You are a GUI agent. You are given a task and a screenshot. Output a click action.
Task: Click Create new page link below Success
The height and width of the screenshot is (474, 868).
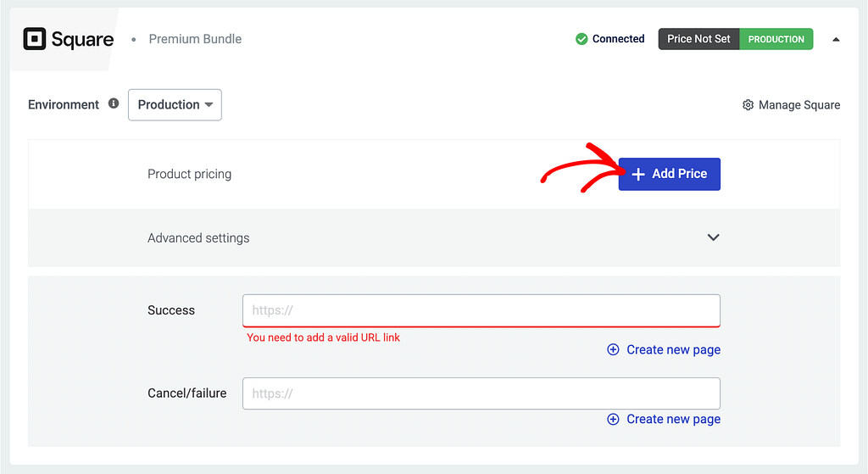(673, 349)
